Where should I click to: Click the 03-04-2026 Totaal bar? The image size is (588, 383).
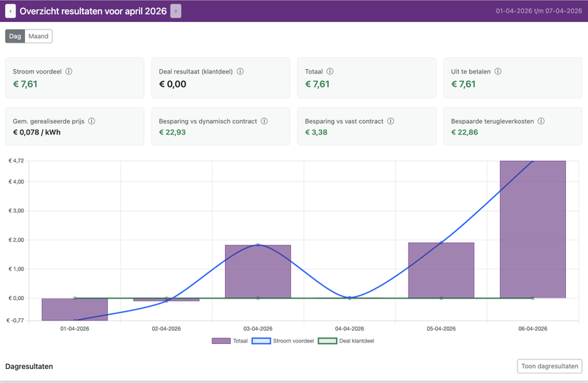tap(258, 272)
